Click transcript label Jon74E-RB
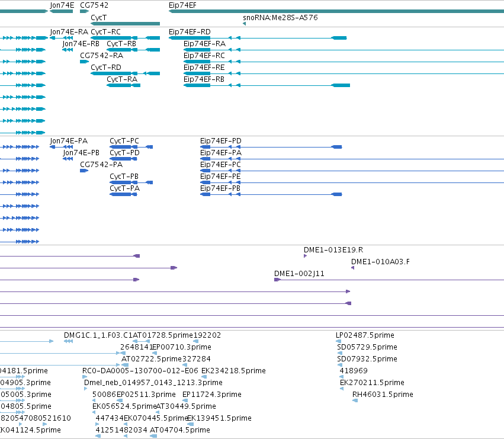Viewport: 504px width, 439px height. (x=81, y=44)
